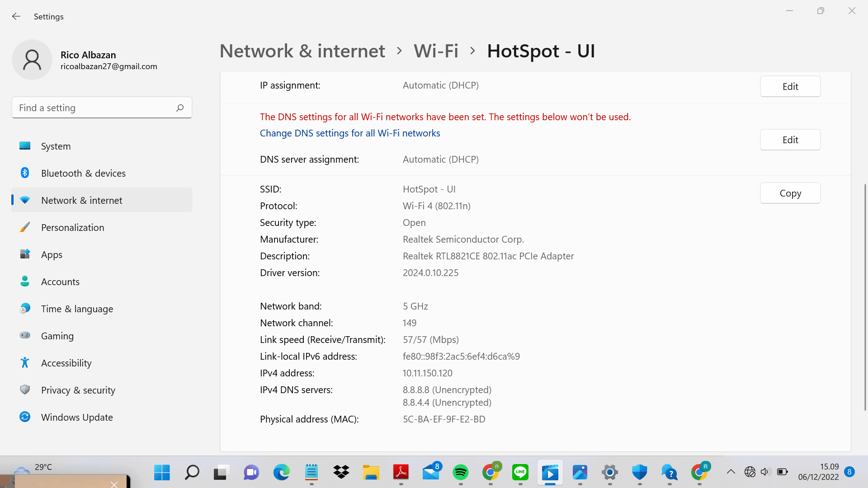The height and width of the screenshot is (488, 868).
Task: Launch Spotify from the taskbar
Action: tap(460, 473)
